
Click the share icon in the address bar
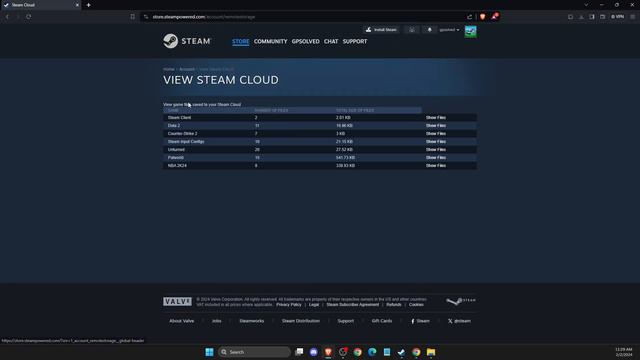click(x=469, y=17)
